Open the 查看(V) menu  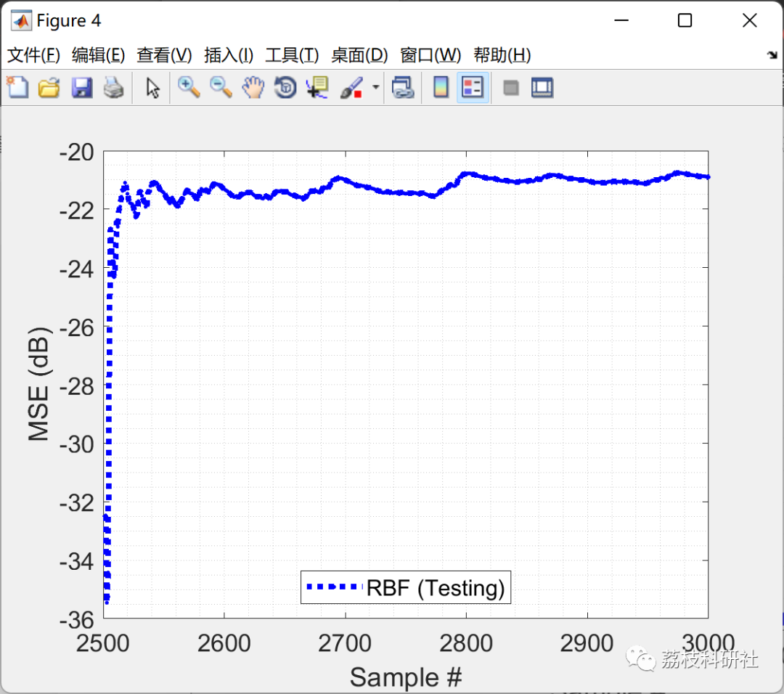coord(164,55)
